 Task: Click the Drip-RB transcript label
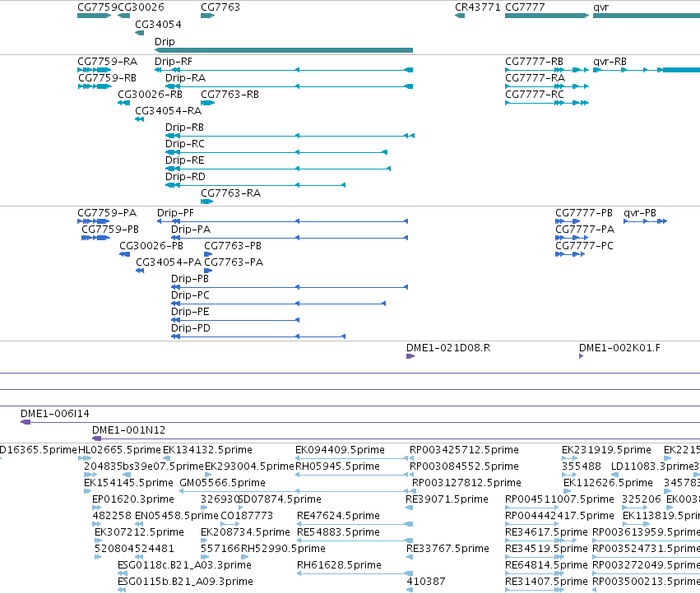pos(184,128)
